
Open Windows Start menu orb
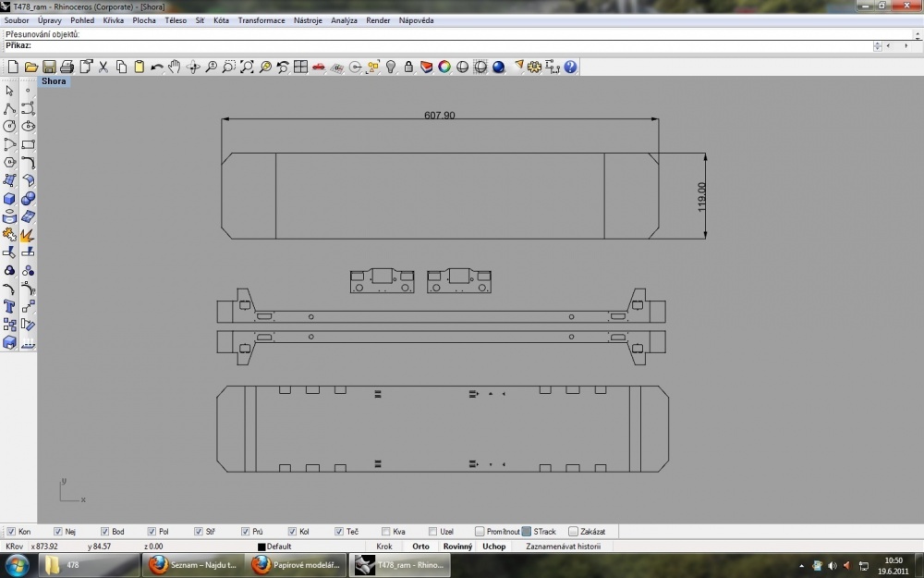click(x=17, y=565)
